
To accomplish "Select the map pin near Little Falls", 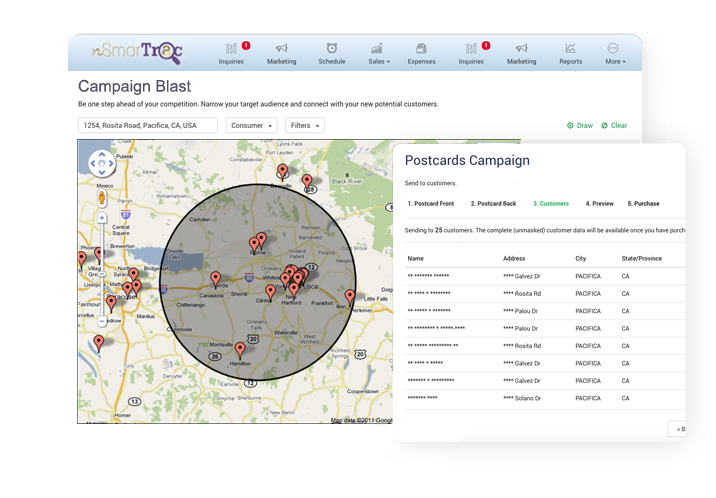I will (x=350, y=297).
